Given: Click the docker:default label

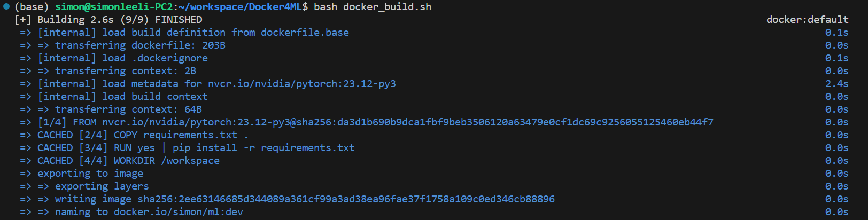Looking at the screenshot, I should (x=807, y=20).
